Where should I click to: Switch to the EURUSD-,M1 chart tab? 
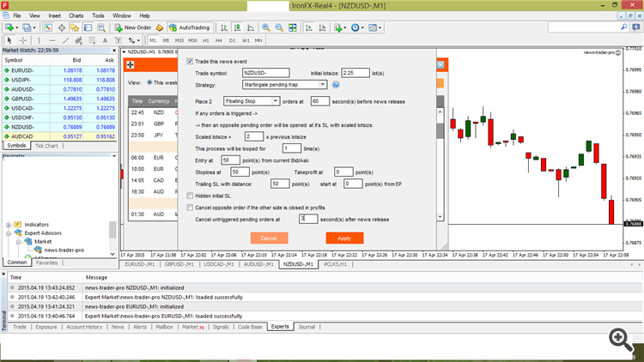140,264
